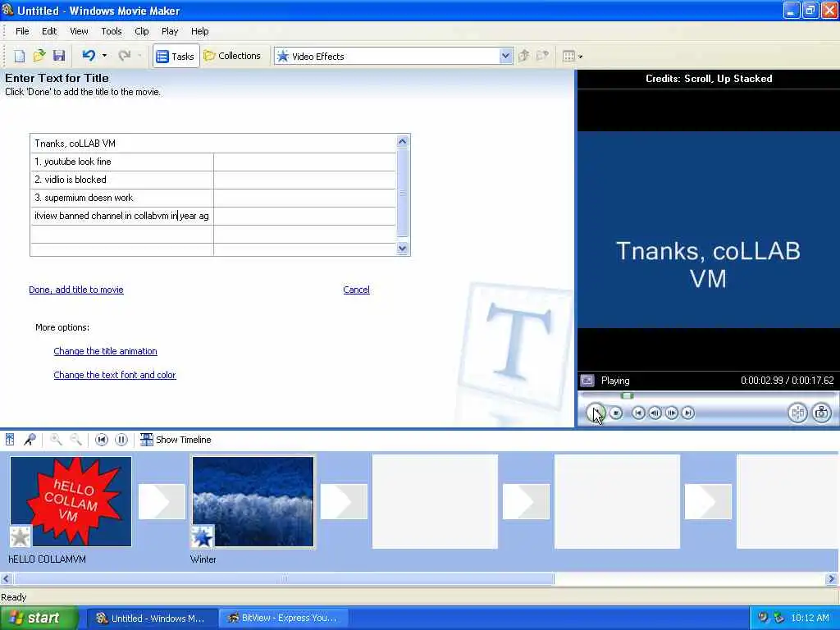Click the text box scroll up arrow
Viewport: 840px width, 630px height.
point(402,141)
